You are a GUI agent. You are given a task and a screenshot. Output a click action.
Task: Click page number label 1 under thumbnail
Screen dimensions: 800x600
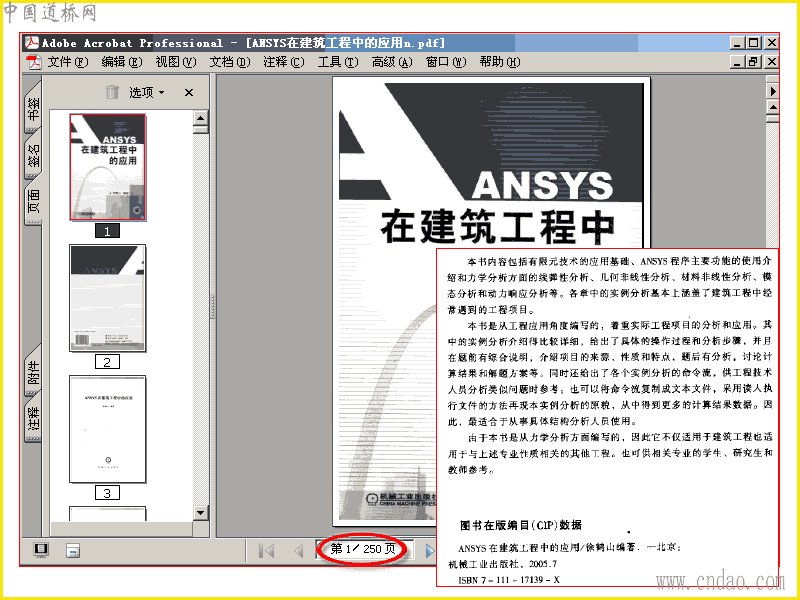click(107, 231)
